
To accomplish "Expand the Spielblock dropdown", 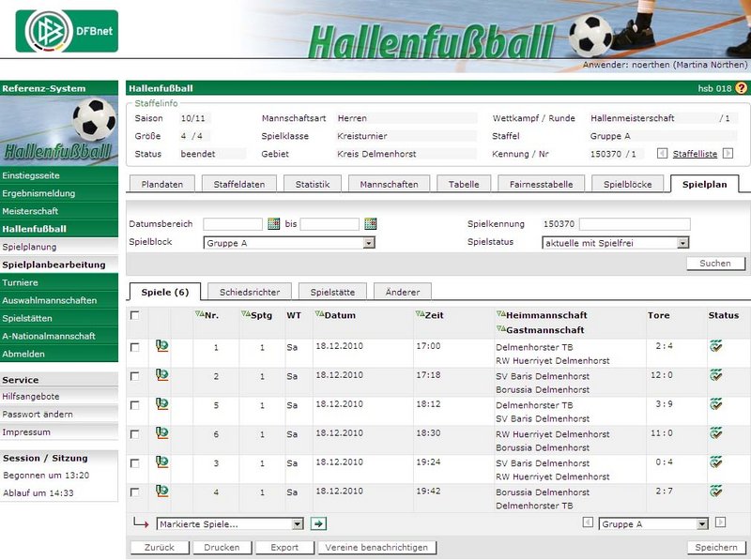I will click(x=369, y=243).
